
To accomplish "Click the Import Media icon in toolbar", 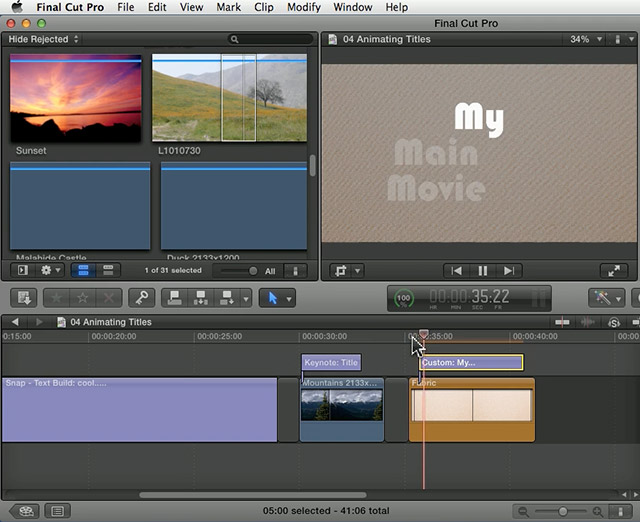I will [x=23, y=298].
